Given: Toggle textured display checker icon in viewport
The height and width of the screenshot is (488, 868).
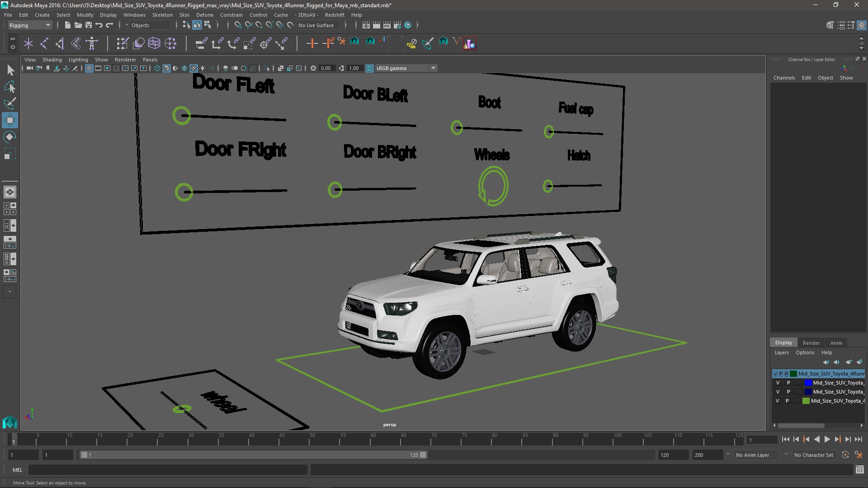Looking at the screenshot, I should (x=193, y=68).
